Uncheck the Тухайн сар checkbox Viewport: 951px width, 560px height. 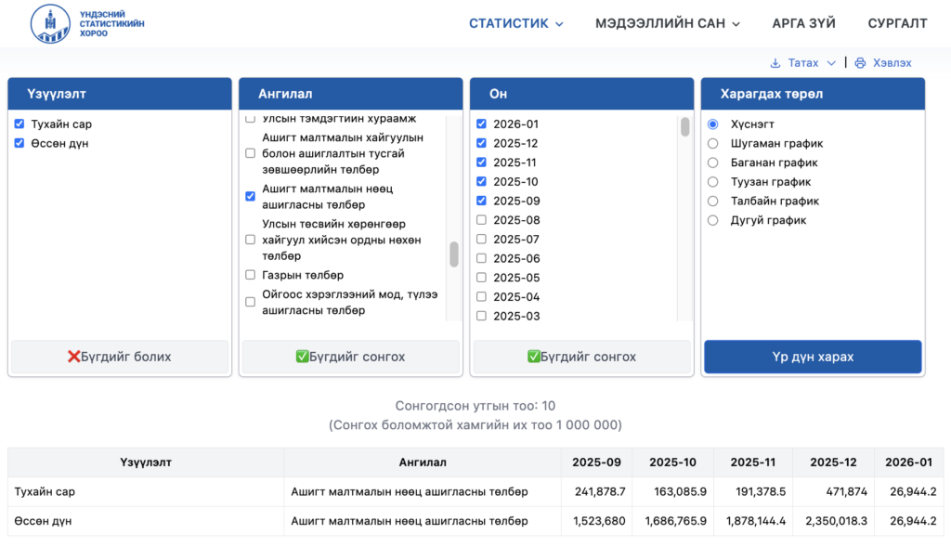coord(20,124)
